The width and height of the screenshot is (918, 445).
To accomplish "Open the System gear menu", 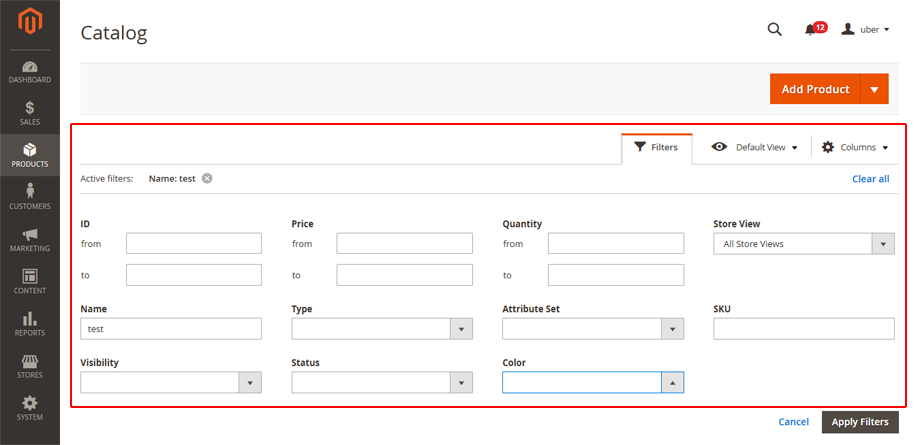I will tap(30, 408).
